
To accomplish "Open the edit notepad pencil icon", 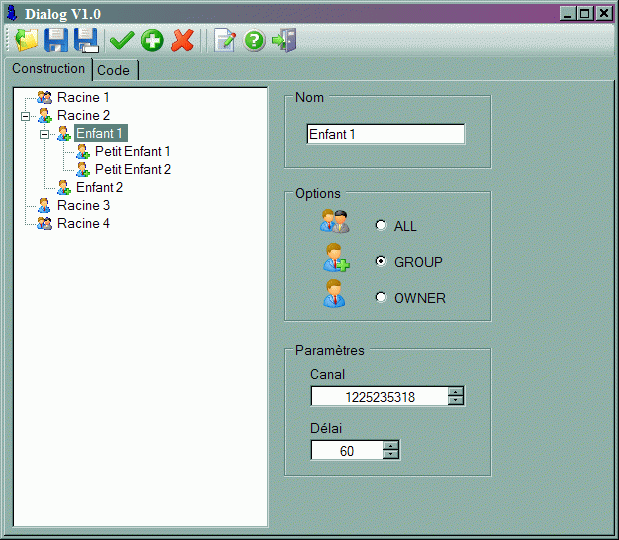I will click(x=225, y=40).
